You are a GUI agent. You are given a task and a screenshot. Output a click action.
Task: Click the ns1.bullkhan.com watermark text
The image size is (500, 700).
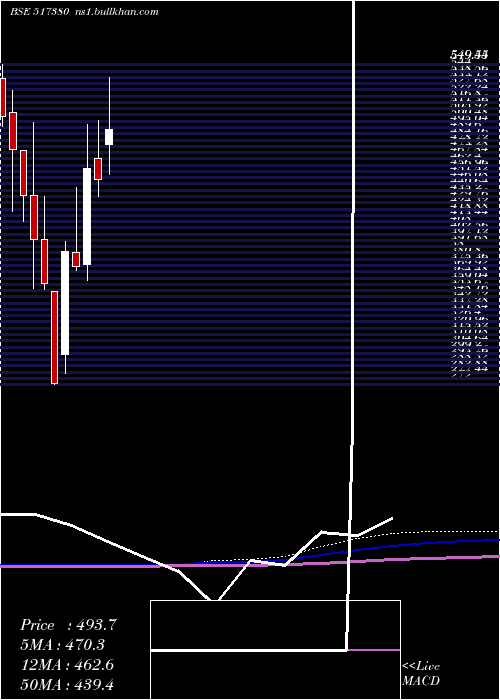tap(118, 12)
